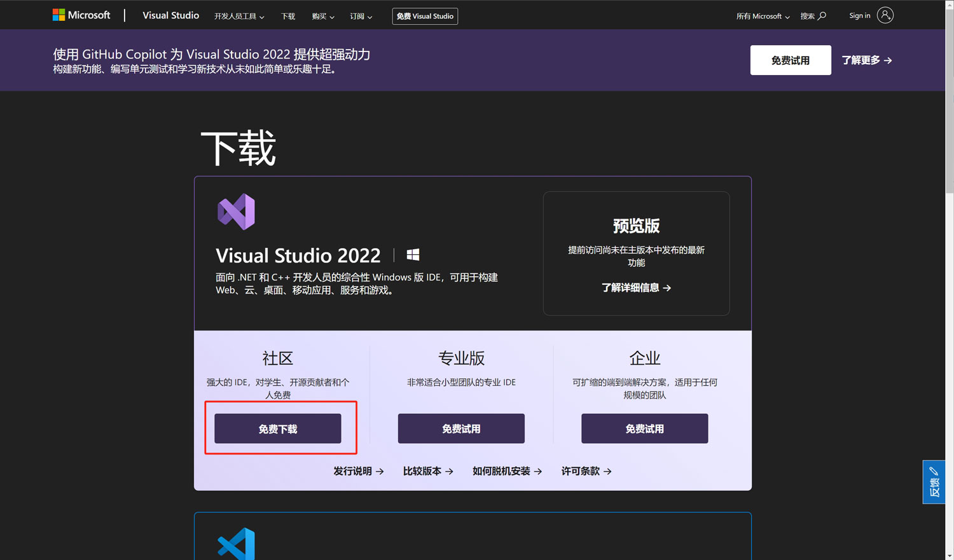
Task: Click the arrow icon after 了解详细信息
Action: click(667, 288)
